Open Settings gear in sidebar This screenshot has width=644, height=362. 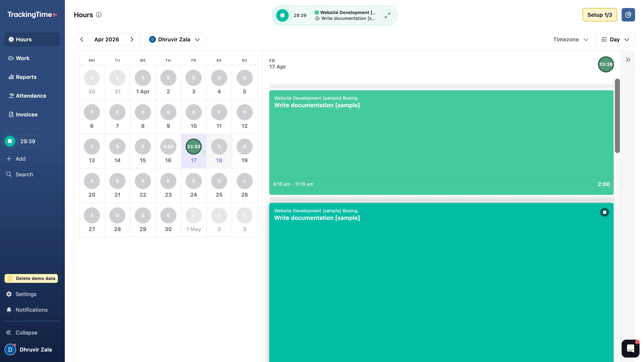coord(9,294)
